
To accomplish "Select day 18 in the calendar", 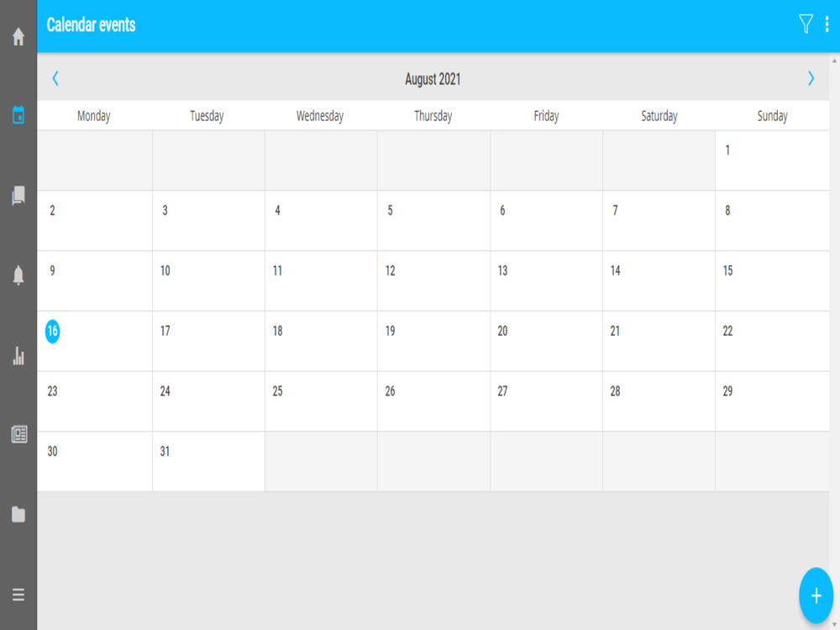I will [321, 341].
